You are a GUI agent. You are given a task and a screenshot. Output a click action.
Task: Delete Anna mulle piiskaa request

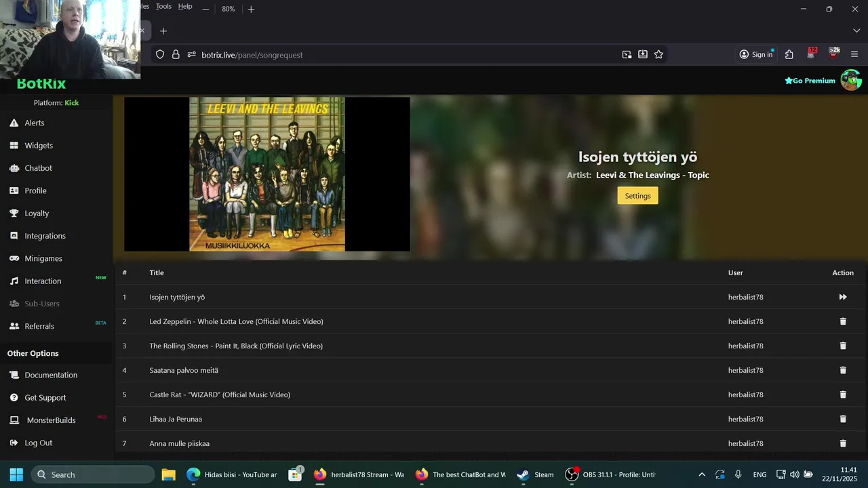click(843, 443)
